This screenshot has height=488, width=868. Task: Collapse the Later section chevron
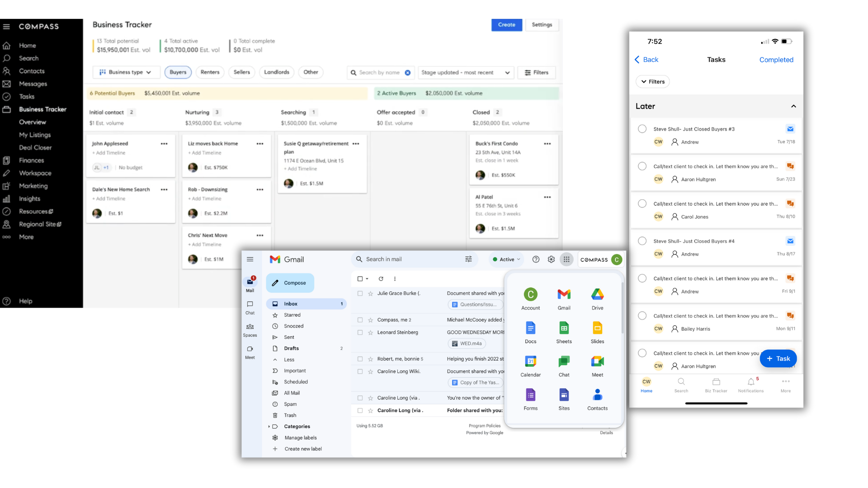point(793,106)
